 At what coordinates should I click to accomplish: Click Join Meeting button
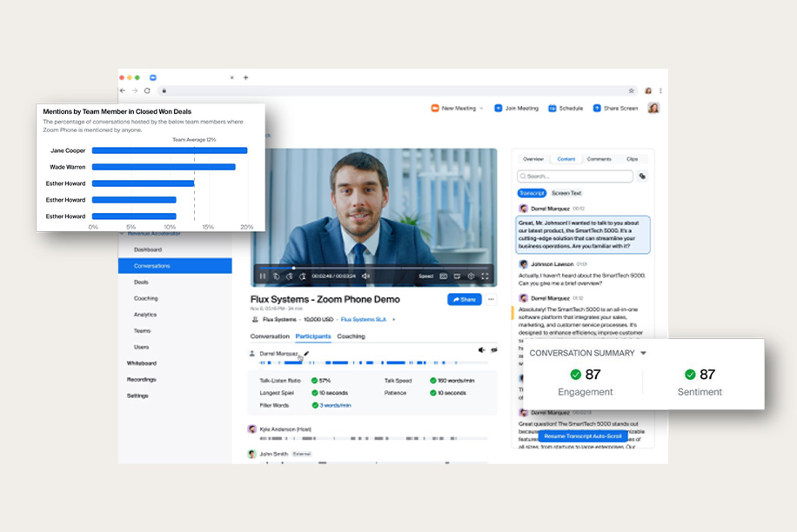[517, 108]
